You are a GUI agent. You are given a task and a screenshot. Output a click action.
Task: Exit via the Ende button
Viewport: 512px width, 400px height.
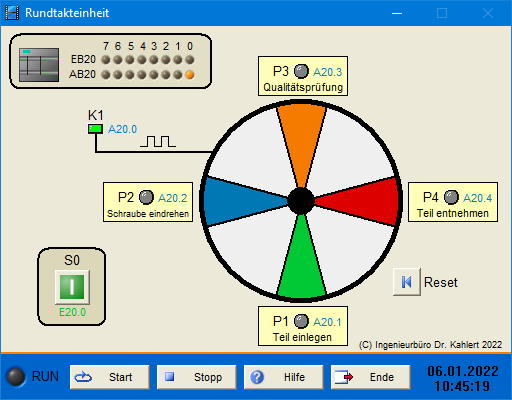pos(371,377)
